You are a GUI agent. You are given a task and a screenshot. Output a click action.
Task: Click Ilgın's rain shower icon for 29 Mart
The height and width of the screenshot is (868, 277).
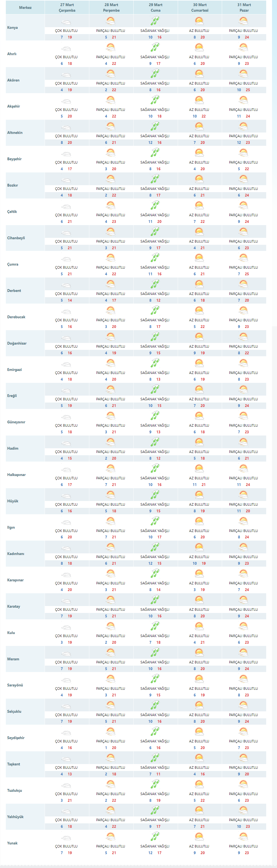coord(155,521)
